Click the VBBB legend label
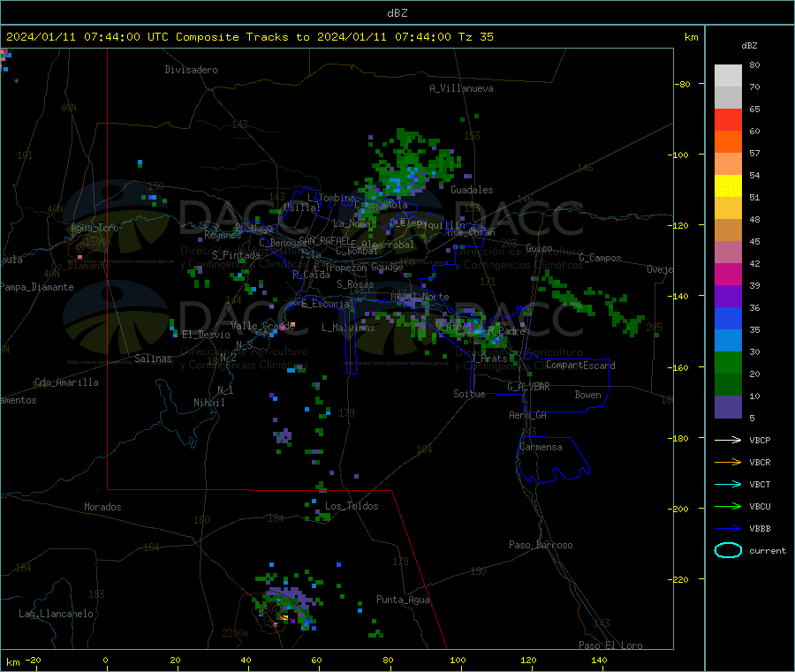The image size is (795, 672). point(760,529)
